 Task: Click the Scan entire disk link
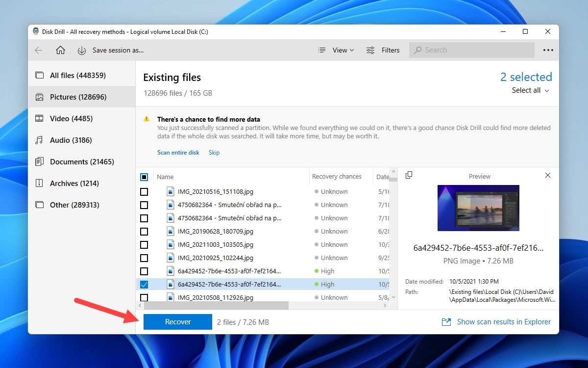(x=178, y=153)
